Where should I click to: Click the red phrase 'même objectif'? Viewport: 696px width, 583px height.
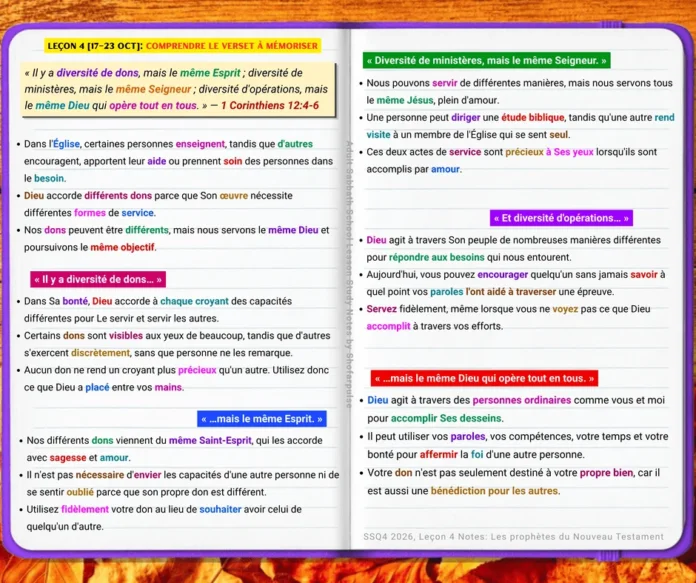[x=123, y=247]
